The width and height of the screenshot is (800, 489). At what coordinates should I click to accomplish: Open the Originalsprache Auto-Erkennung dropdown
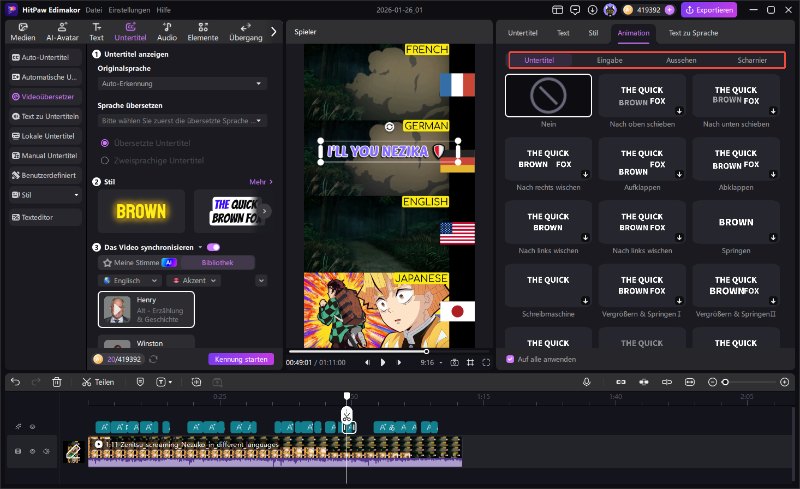pos(181,83)
